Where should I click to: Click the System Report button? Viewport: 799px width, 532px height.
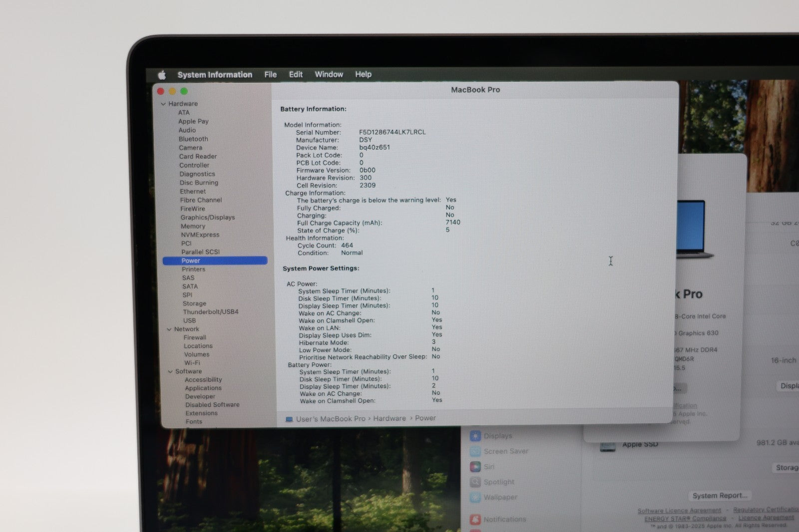tap(720, 496)
